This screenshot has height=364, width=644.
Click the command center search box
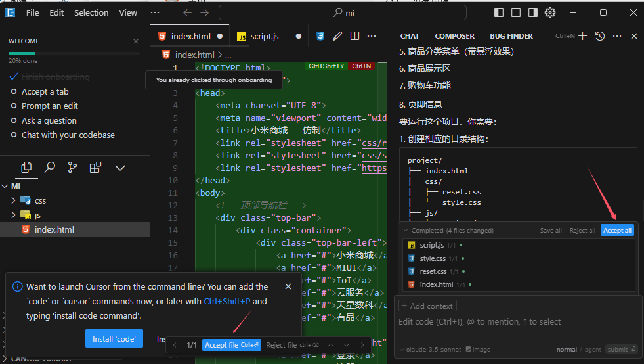click(343, 12)
